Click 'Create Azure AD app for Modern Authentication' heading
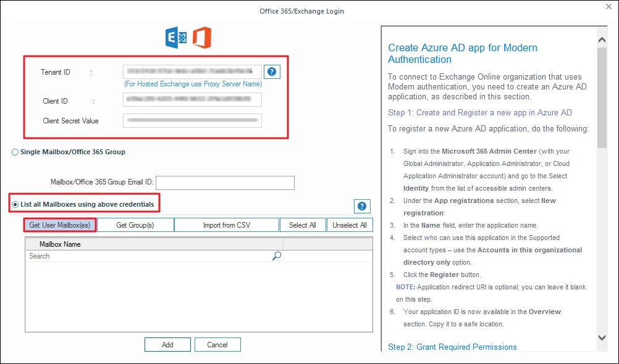 463,53
